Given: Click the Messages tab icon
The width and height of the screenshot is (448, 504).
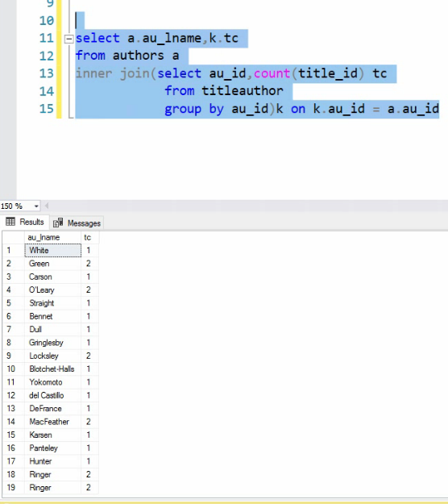Looking at the screenshot, I should [58, 223].
